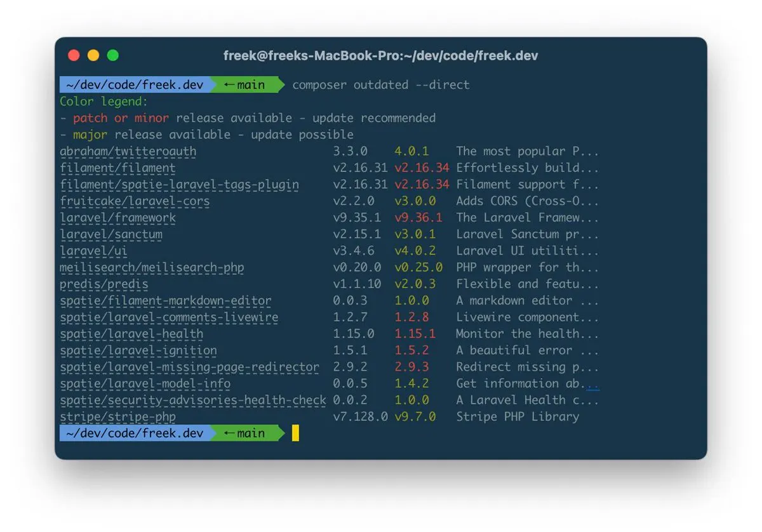Click latest version v2.0.3 for predis
This screenshot has height=532, width=762.
click(415, 284)
